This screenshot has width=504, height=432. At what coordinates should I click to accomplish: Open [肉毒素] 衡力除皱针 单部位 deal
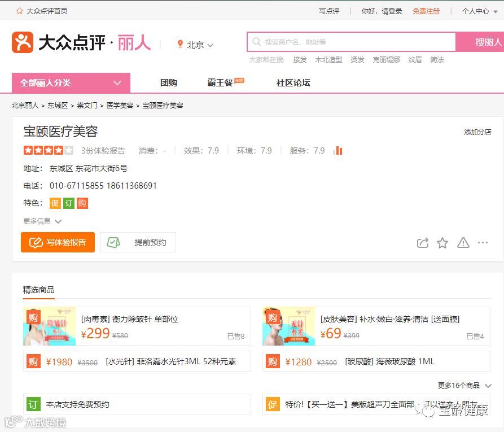130,319
